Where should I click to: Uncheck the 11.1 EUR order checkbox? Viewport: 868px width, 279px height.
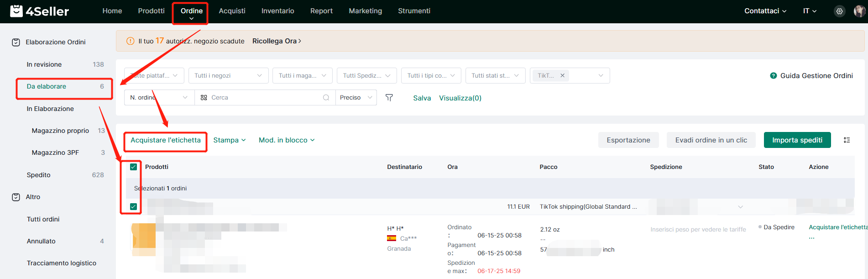coord(133,207)
